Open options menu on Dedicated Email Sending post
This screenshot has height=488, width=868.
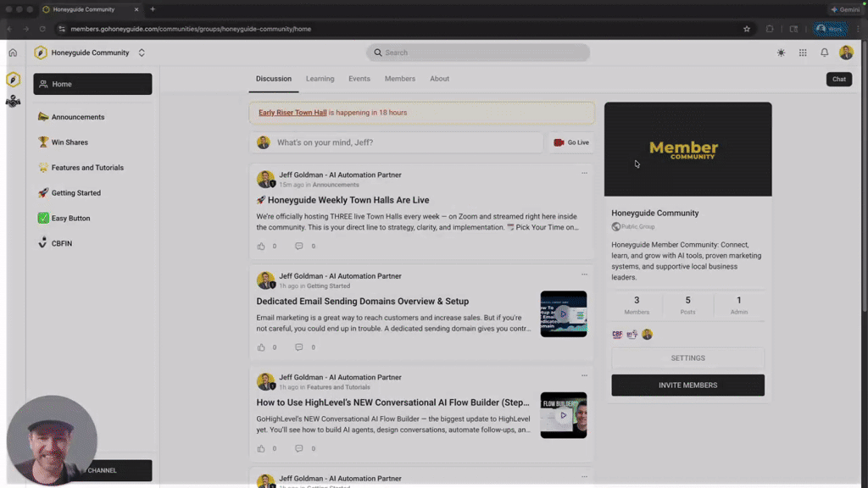(x=584, y=274)
